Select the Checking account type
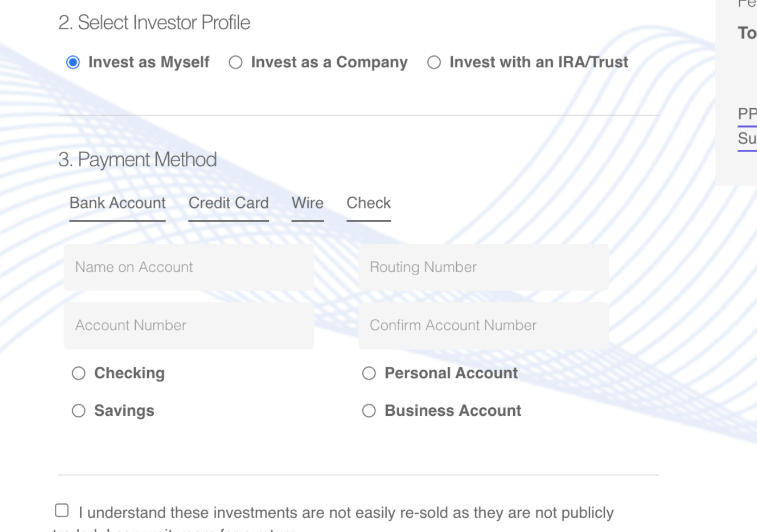 click(x=79, y=373)
